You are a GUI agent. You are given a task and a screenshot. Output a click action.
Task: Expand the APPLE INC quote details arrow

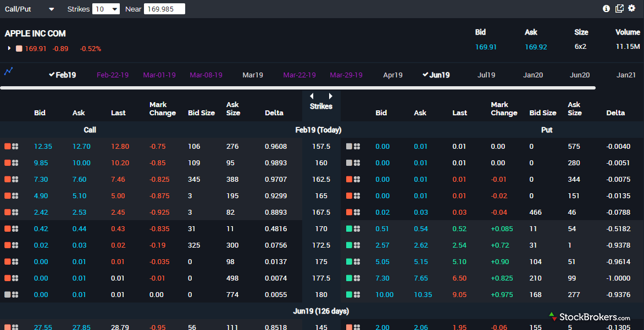coord(9,48)
